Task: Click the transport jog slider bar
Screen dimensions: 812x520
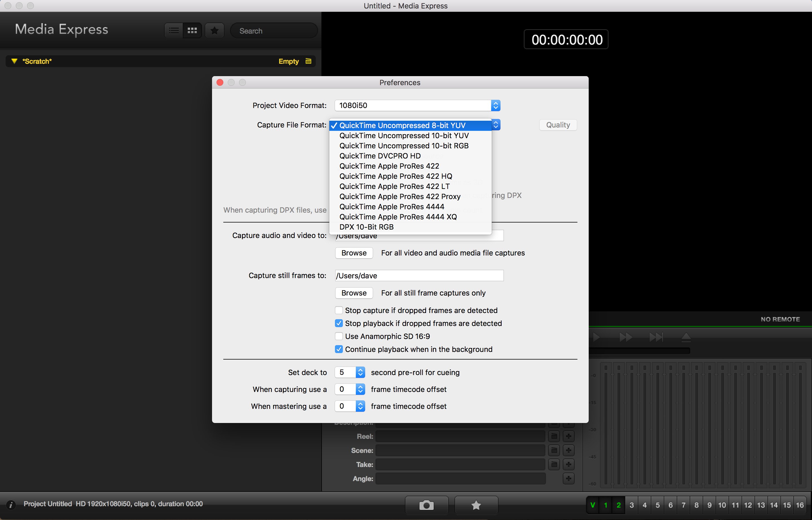Action: coord(639,351)
